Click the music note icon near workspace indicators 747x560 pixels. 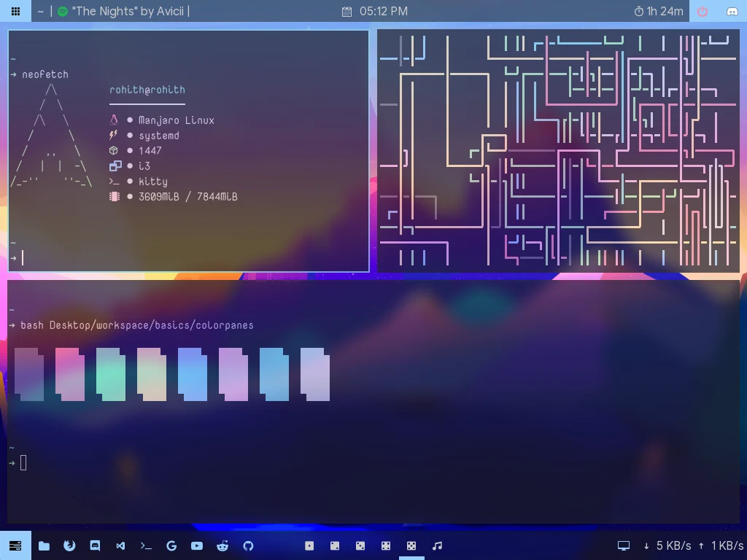438,545
